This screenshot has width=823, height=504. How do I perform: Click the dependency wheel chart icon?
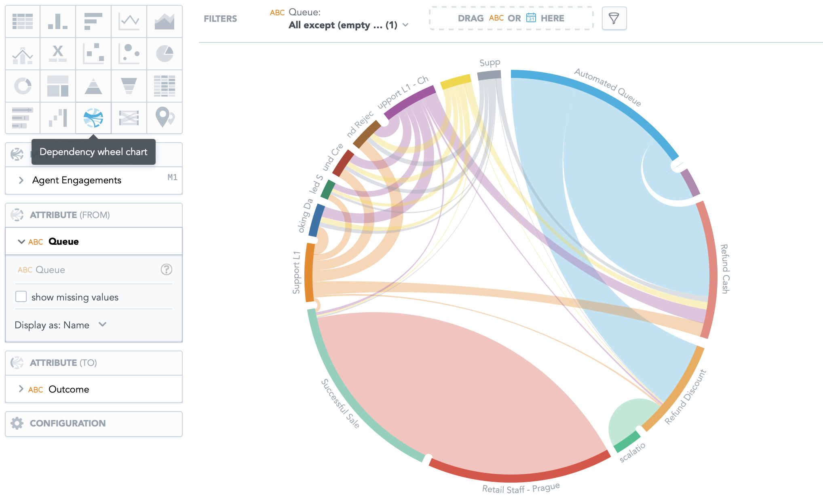(93, 118)
